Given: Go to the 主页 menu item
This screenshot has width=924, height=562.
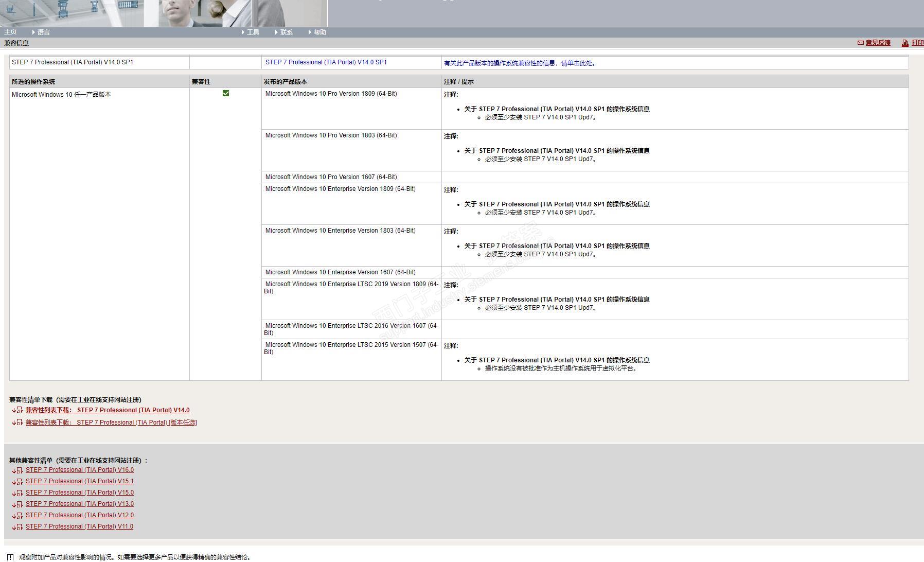Looking at the screenshot, I should [10, 32].
